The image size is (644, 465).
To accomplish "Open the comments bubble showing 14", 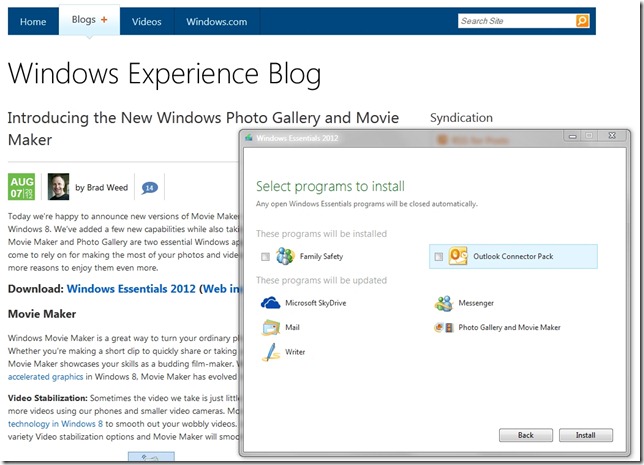I will click(x=149, y=187).
